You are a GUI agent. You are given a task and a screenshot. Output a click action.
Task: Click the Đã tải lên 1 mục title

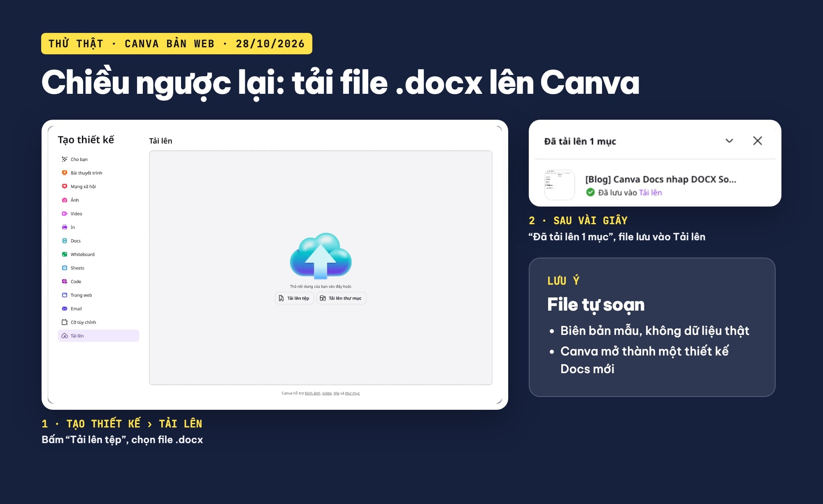point(580,142)
